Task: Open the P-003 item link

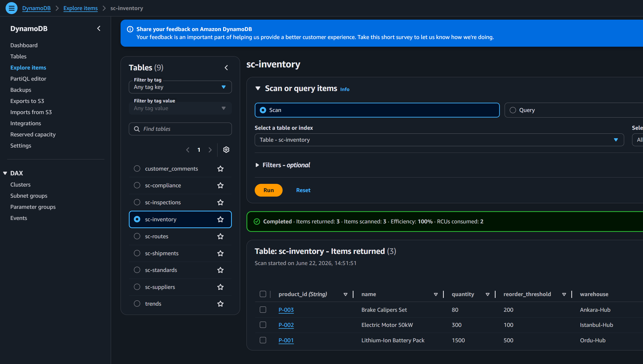Action: [x=286, y=310]
